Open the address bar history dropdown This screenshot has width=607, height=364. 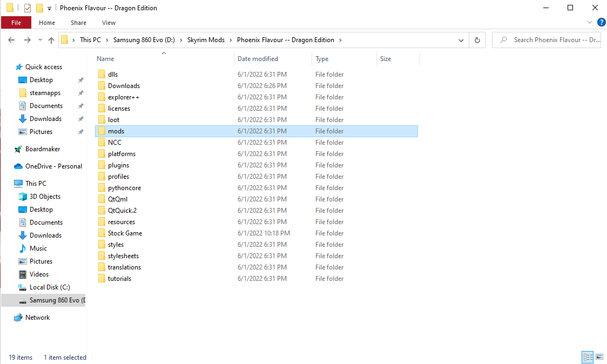(461, 41)
